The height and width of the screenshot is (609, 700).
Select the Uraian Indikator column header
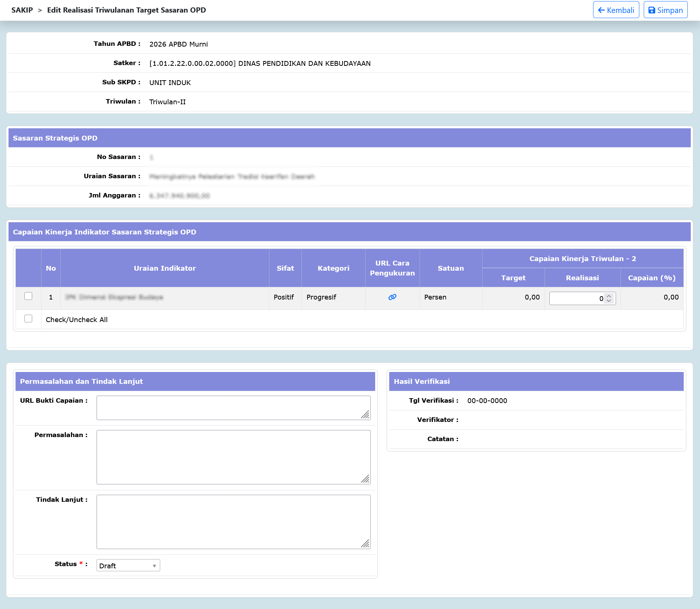coord(165,268)
